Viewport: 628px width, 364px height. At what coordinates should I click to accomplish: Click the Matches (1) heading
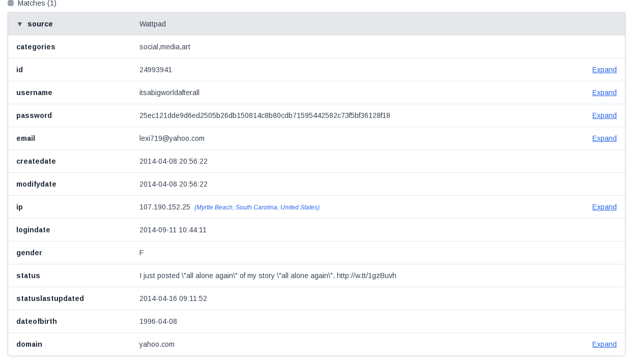37,4
